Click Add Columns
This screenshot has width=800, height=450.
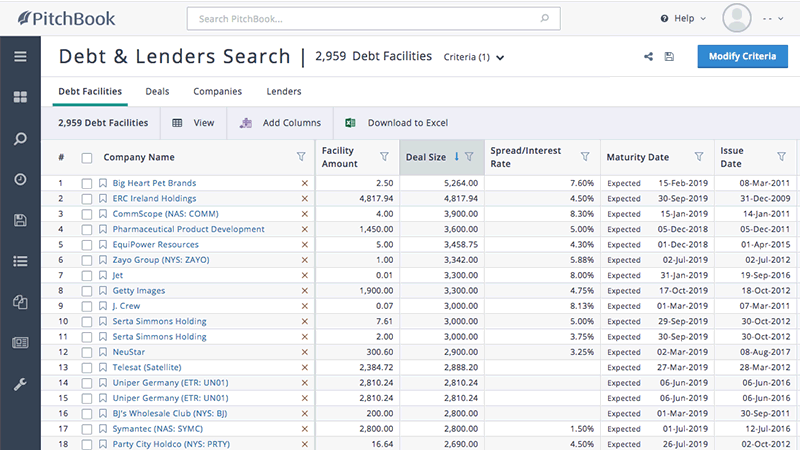(x=281, y=123)
